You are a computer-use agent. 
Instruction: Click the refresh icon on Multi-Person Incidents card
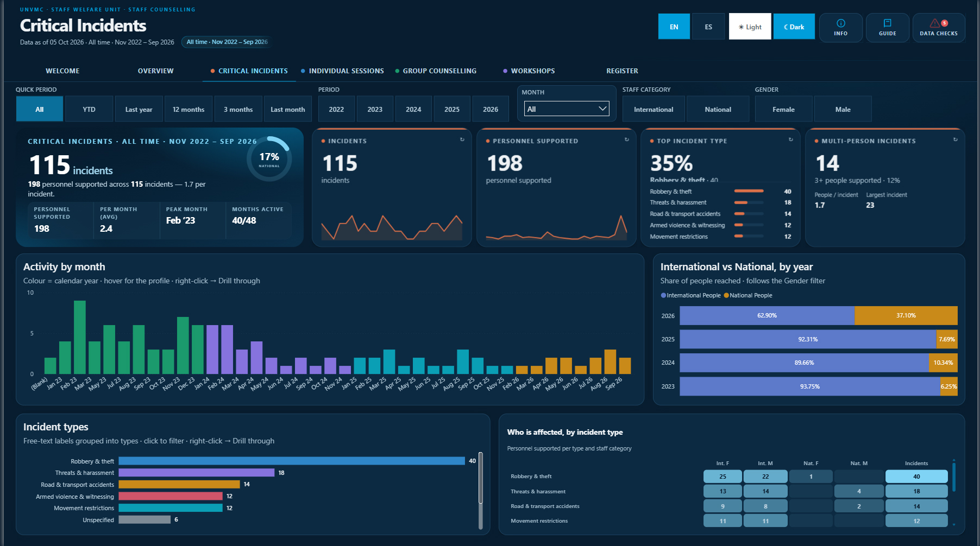(x=956, y=139)
